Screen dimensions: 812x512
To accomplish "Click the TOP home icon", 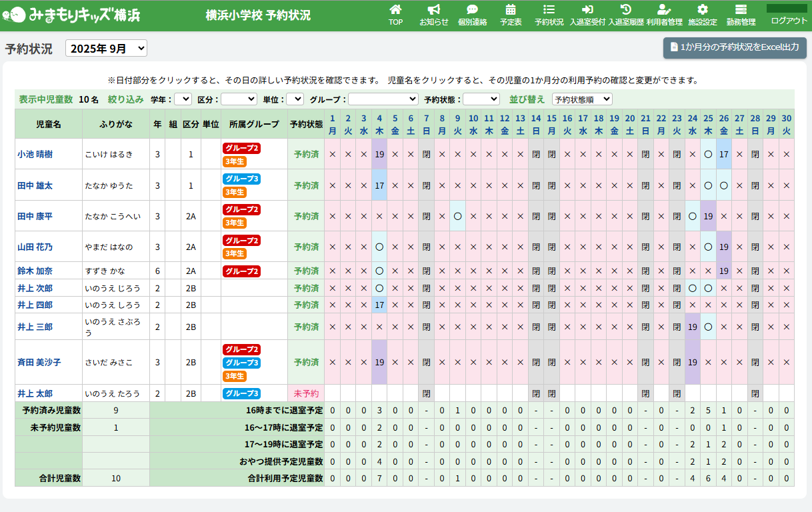I will click(x=395, y=10).
